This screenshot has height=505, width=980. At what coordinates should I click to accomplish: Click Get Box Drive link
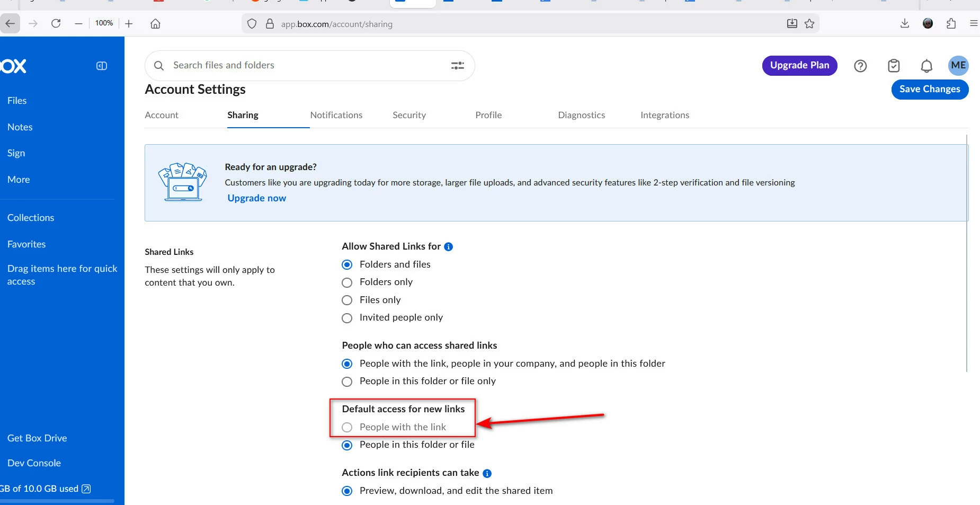tap(37, 438)
